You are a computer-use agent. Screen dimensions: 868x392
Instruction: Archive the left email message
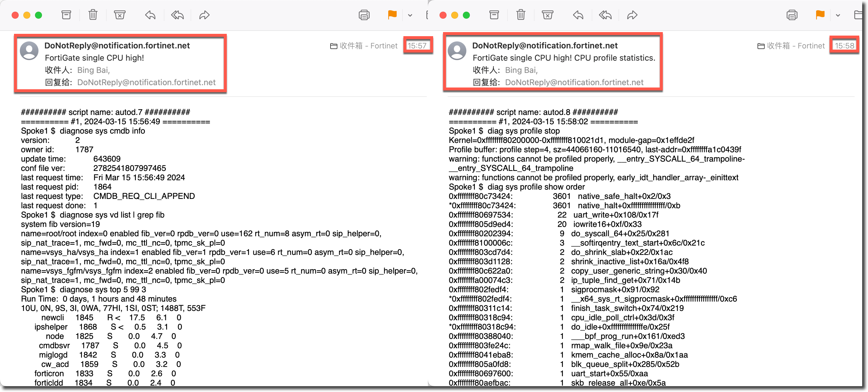(66, 15)
